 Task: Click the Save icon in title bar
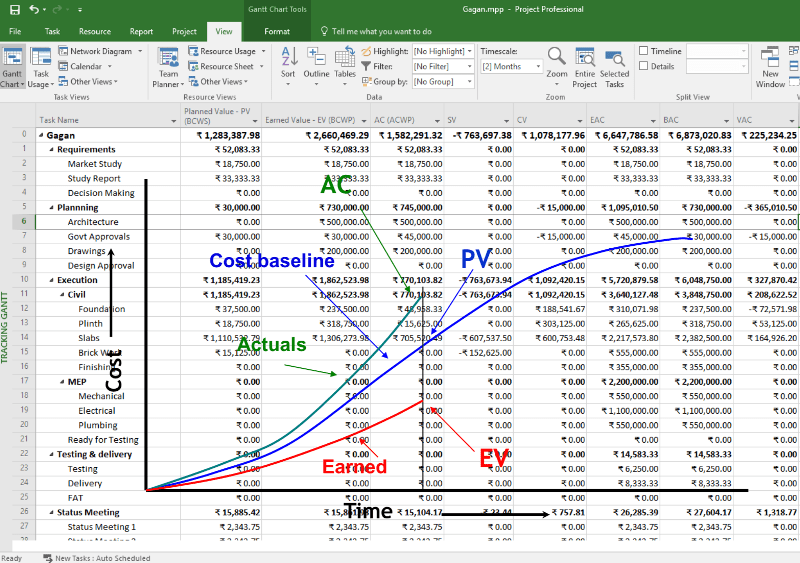(x=14, y=9)
